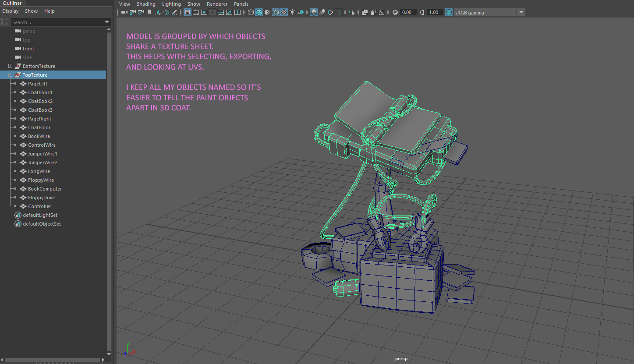Screen dimensions: 634x364
Task: Select the BookComputer object in Outliner
Action: tap(45, 189)
